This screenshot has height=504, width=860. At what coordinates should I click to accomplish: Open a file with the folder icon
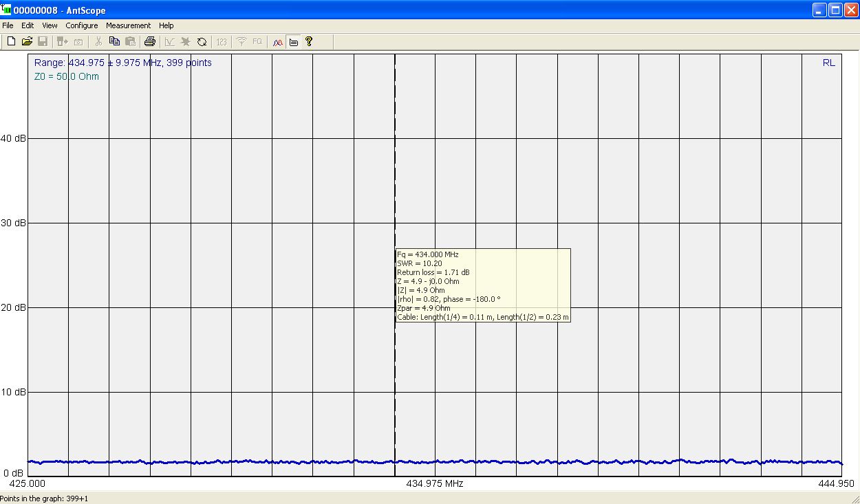point(27,42)
